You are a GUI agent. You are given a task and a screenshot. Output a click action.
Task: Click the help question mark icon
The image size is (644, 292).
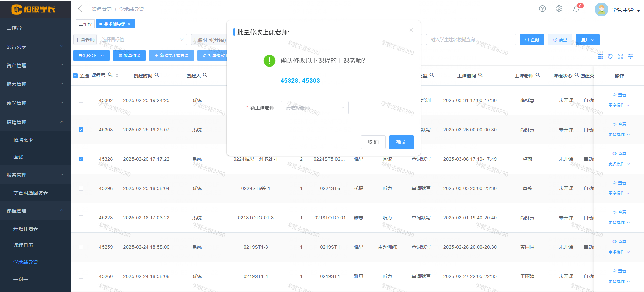coord(542,9)
